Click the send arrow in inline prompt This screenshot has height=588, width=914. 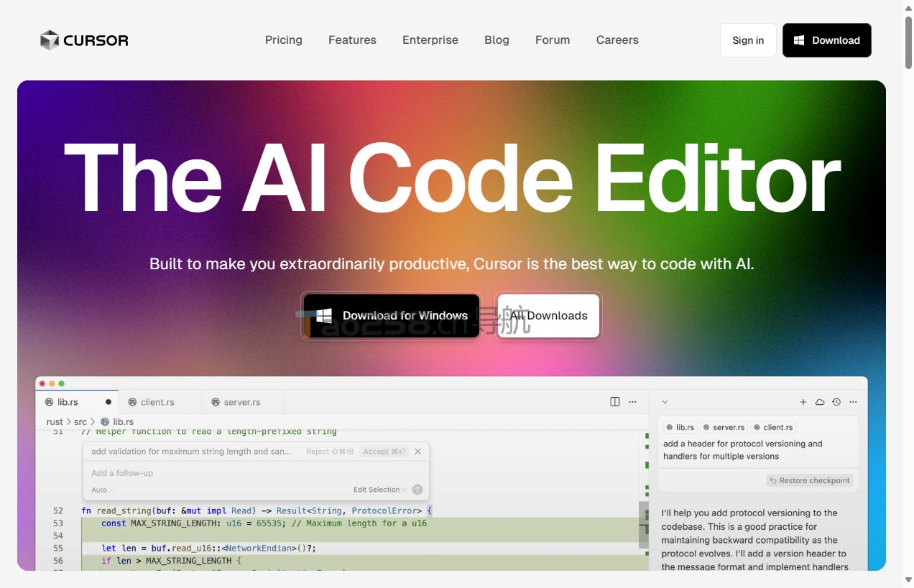point(417,490)
